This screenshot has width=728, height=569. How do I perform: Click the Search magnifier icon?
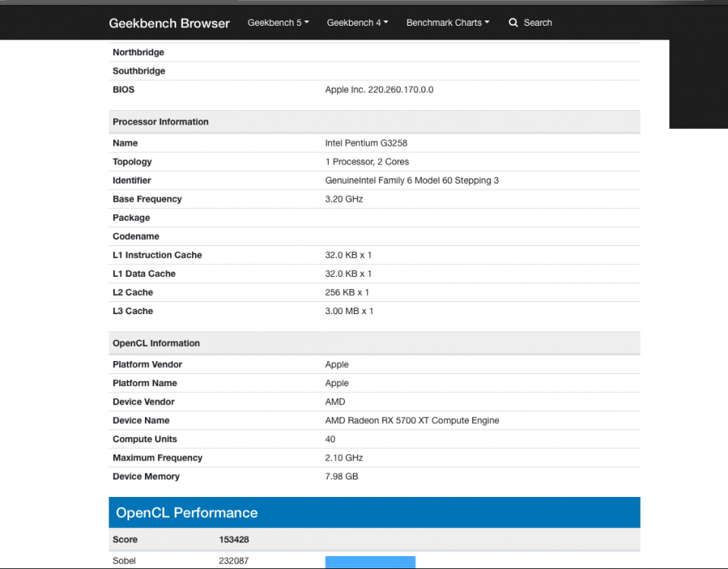pyautogui.click(x=513, y=23)
